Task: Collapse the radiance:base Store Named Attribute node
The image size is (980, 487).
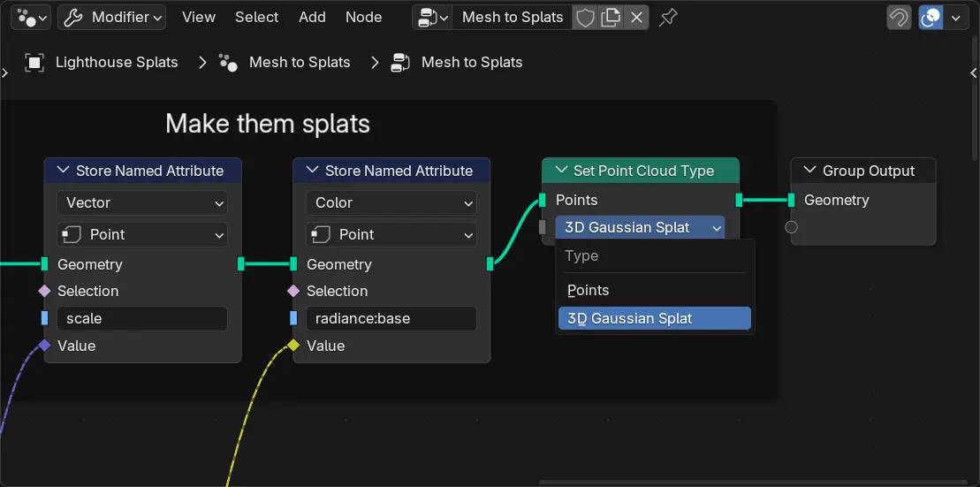Action: [313, 171]
